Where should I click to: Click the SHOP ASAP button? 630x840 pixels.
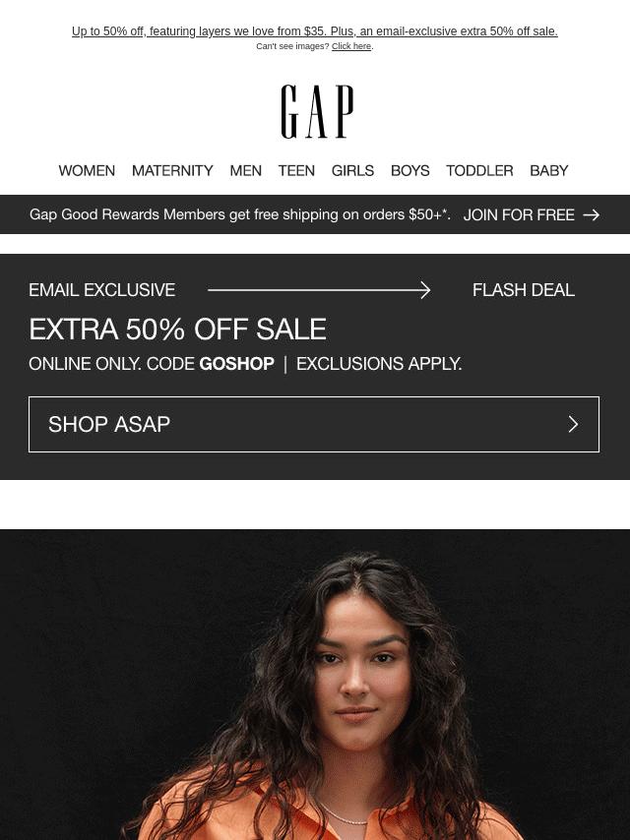(x=314, y=424)
